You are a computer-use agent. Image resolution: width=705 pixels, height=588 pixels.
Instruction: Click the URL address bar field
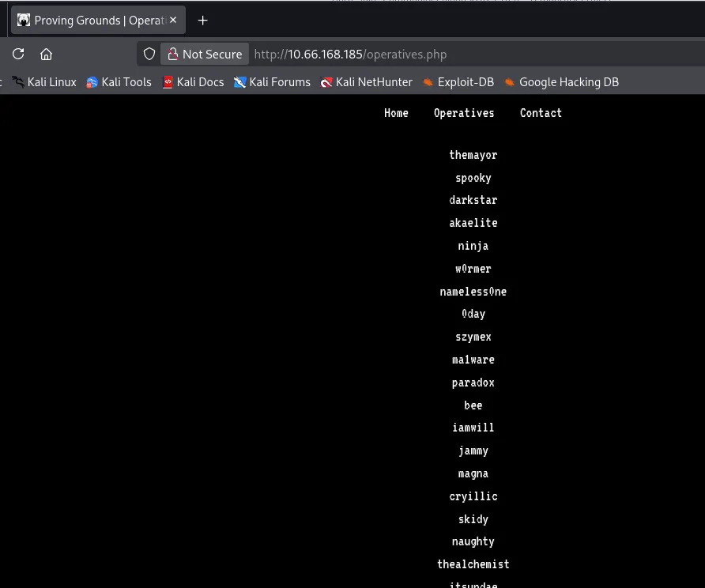474,54
